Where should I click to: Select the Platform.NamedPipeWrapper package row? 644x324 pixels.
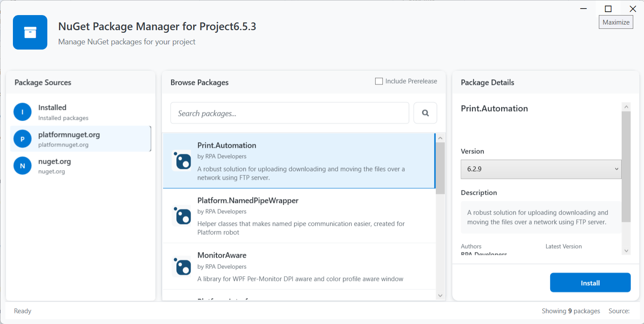pos(299,216)
